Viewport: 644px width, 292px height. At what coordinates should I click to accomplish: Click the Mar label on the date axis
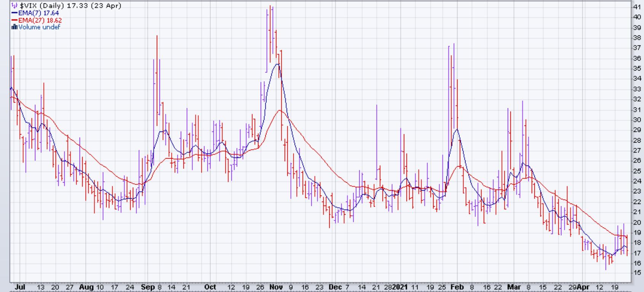pos(514,287)
